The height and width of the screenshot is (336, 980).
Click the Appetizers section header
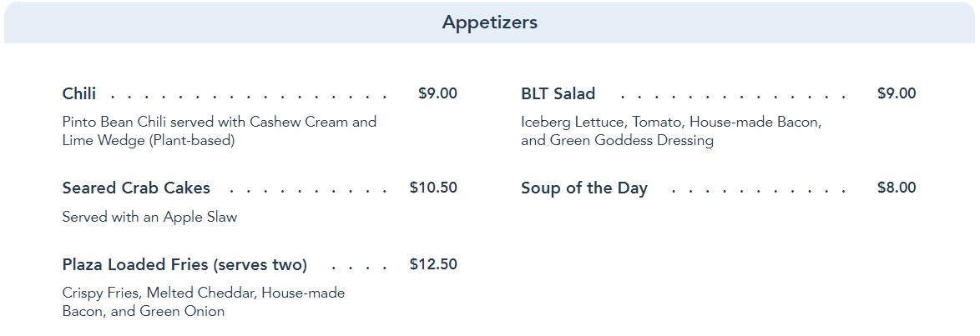tap(489, 23)
